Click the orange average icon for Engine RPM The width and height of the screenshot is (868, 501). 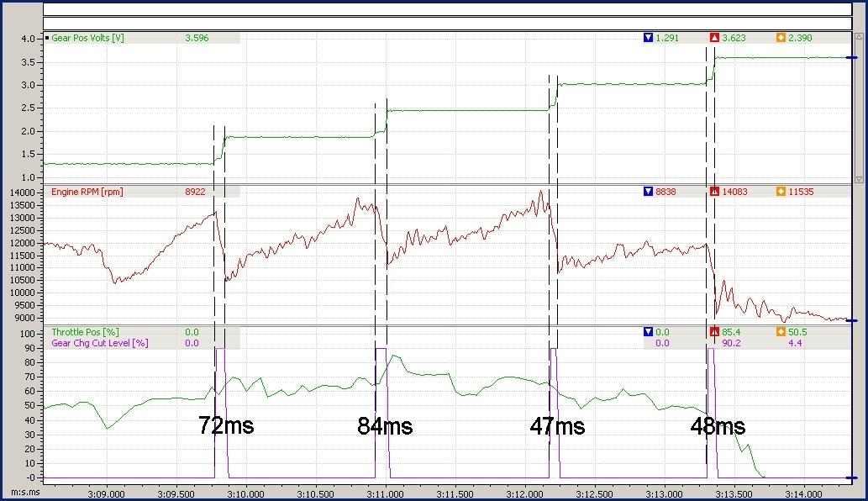pos(781,192)
